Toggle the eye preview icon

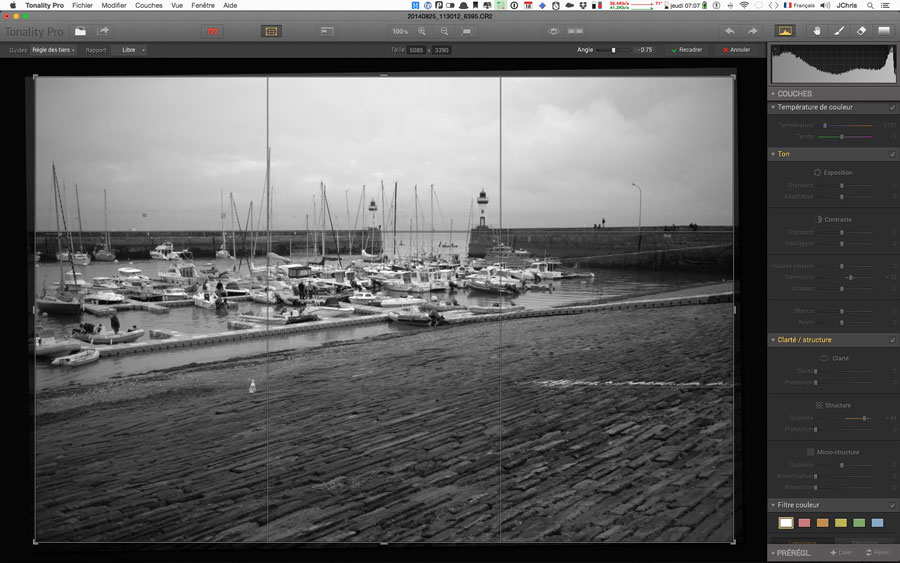click(x=553, y=32)
